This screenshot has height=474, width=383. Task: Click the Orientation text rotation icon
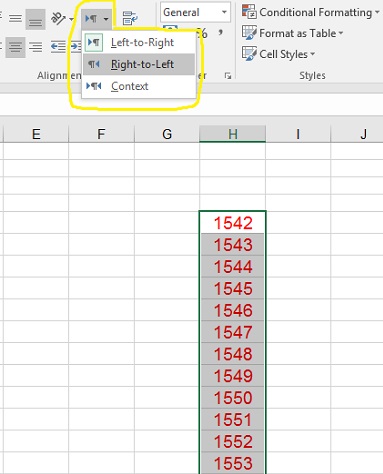[x=58, y=19]
